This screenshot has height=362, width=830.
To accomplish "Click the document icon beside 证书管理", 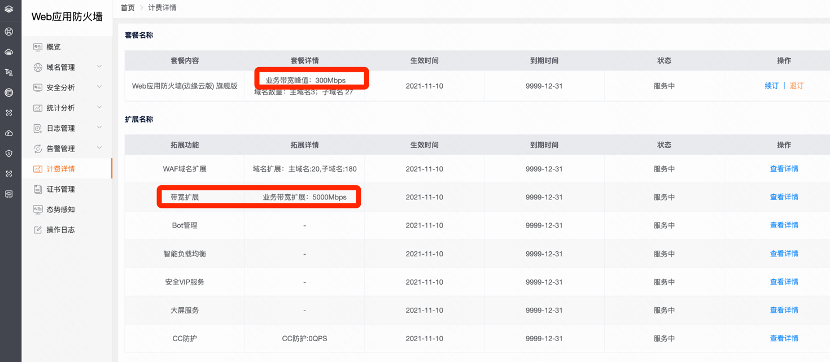I will pyautogui.click(x=37, y=189).
